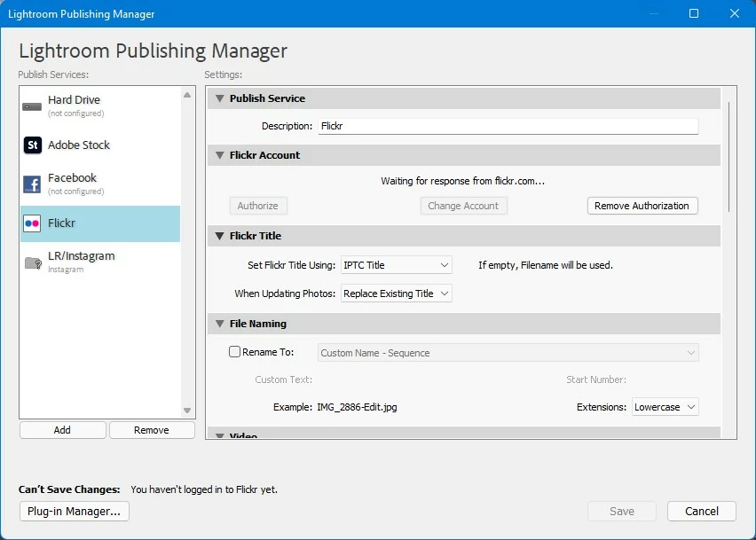756x540 pixels.
Task: Collapse the Flickr Account section triangle
Action: pyautogui.click(x=220, y=155)
